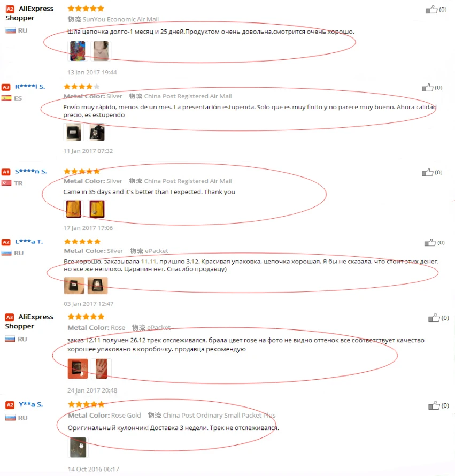
Task: Click the Spain flag icon next to ES
Action: pyautogui.click(x=6, y=98)
